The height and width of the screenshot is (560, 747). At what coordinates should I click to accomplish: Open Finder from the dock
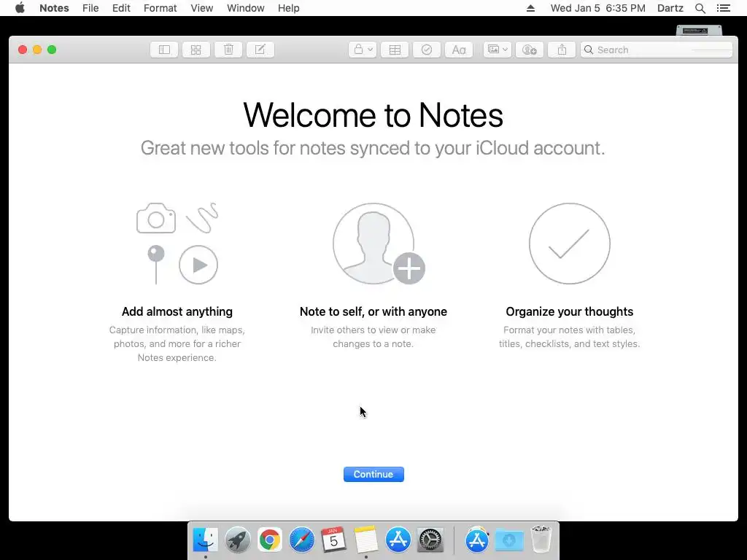click(205, 540)
